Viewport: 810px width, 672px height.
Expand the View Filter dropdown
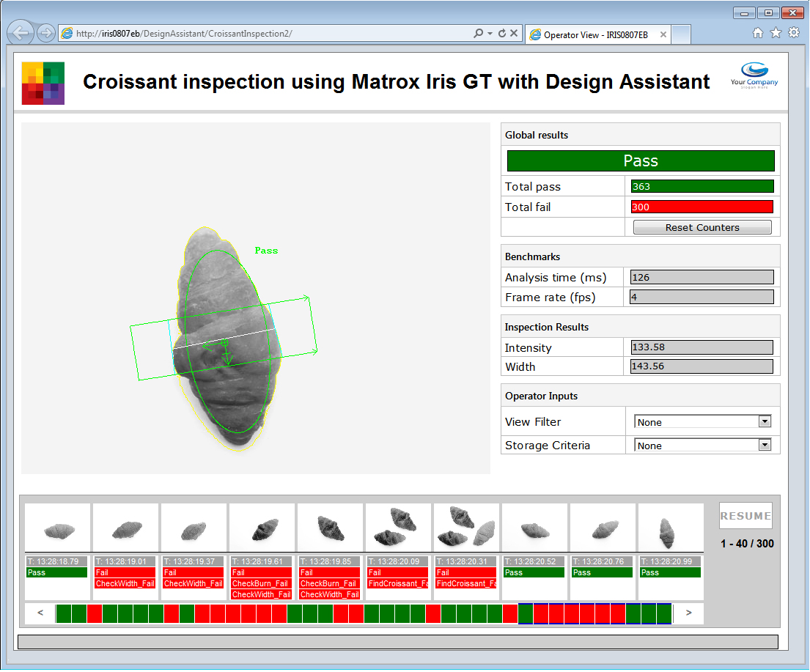(765, 422)
